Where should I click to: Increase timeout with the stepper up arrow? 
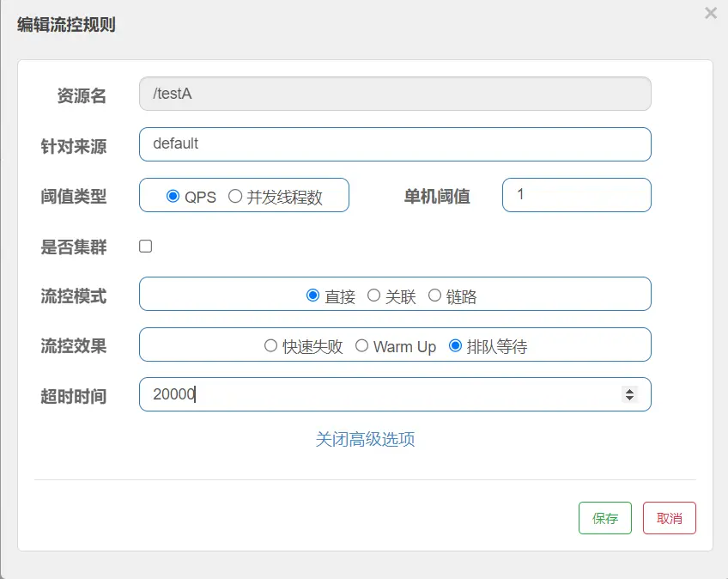629,391
